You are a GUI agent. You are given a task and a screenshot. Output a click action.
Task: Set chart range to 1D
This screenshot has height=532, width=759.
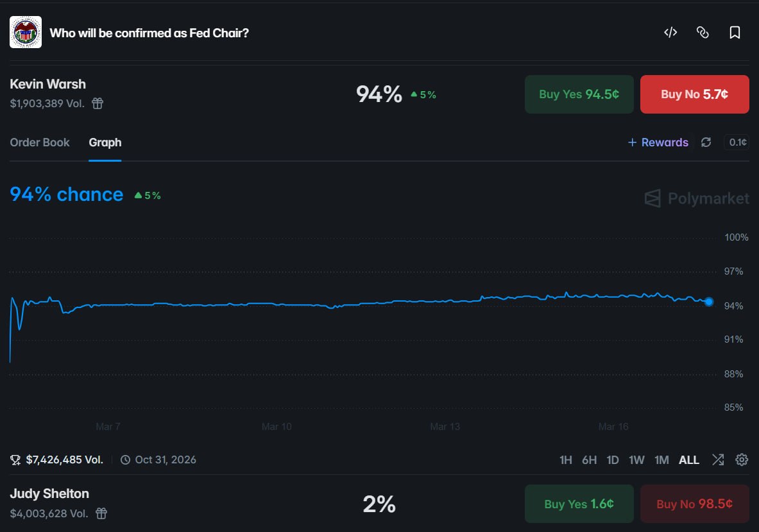pyautogui.click(x=613, y=460)
